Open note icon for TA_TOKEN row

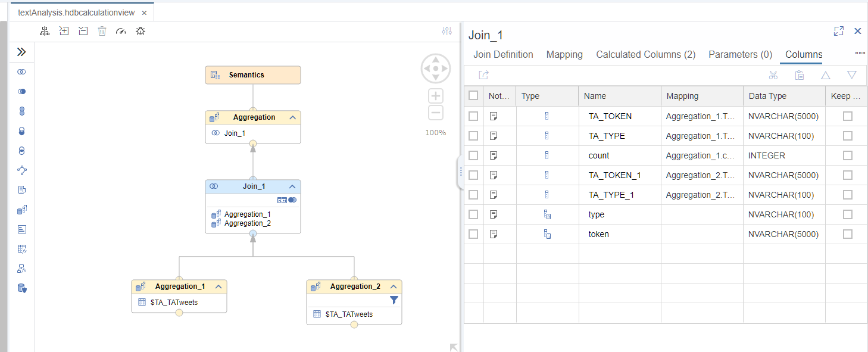click(494, 116)
